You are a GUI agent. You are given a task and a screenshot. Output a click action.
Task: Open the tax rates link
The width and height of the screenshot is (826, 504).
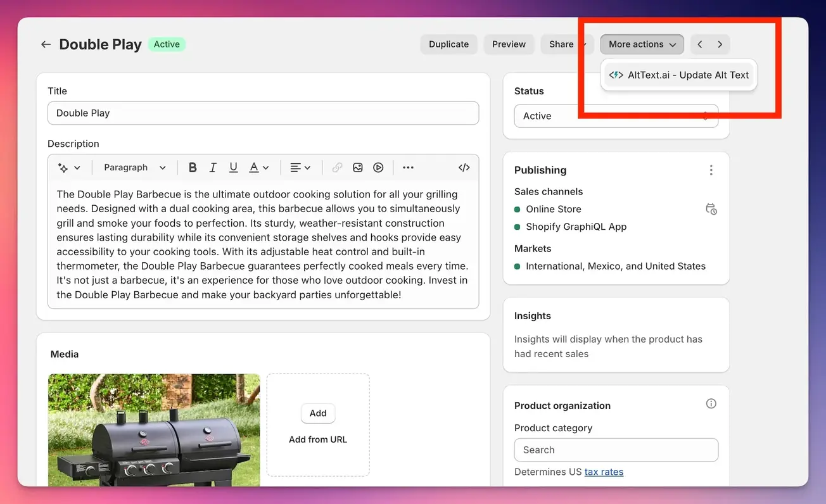[x=604, y=472]
